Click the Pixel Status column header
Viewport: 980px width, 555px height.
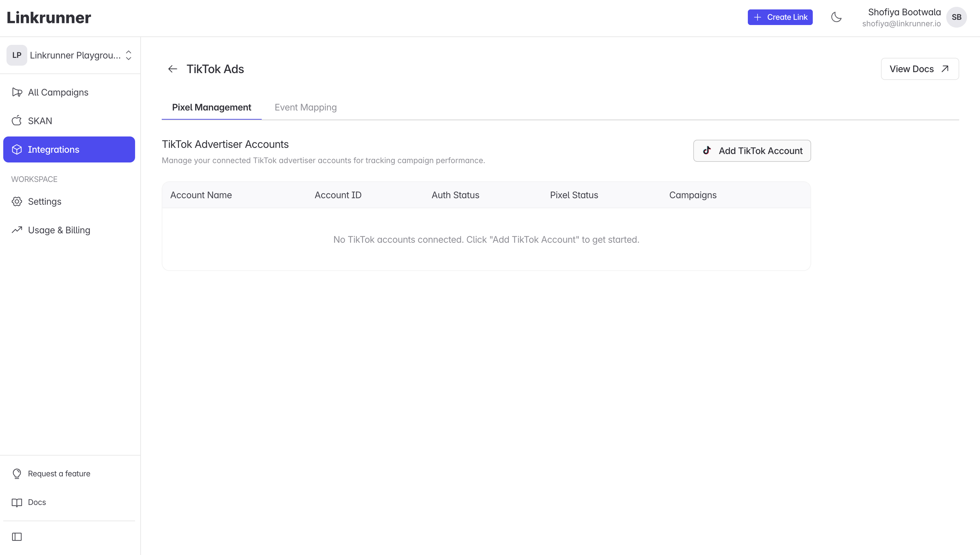[x=574, y=195]
